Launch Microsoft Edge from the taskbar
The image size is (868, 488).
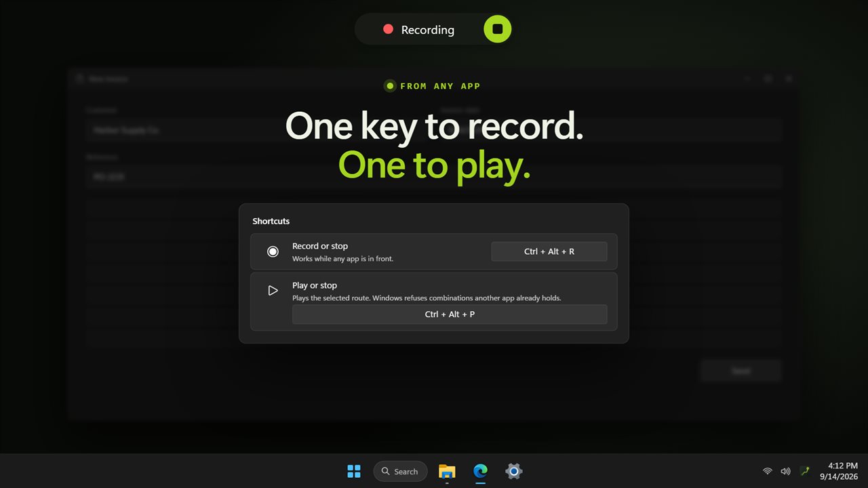pos(480,471)
